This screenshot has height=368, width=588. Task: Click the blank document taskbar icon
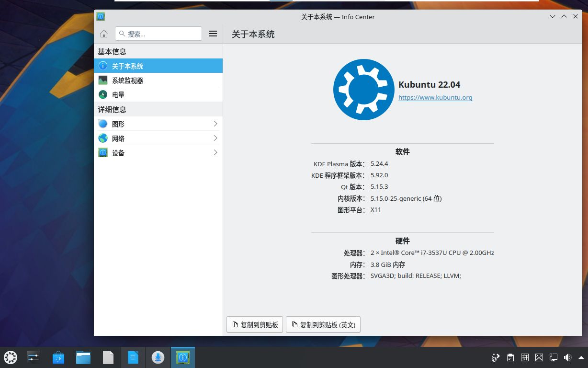point(108,357)
